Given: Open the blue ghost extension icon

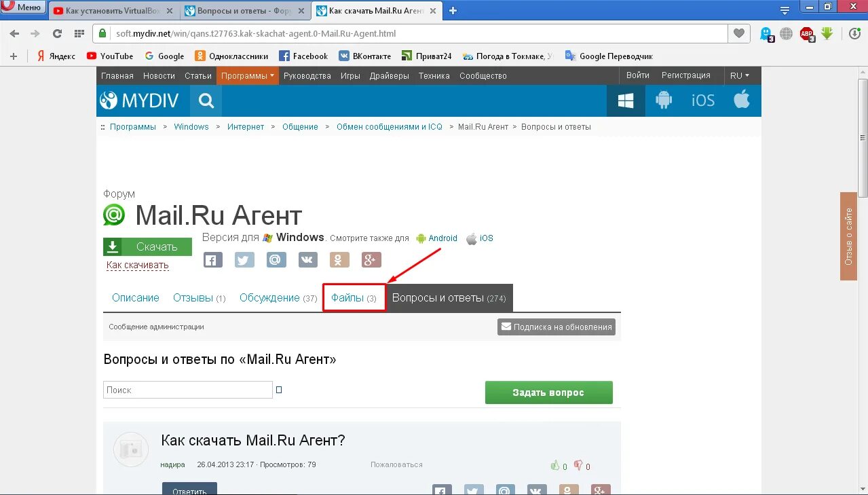Looking at the screenshot, I should click(767, 33).
